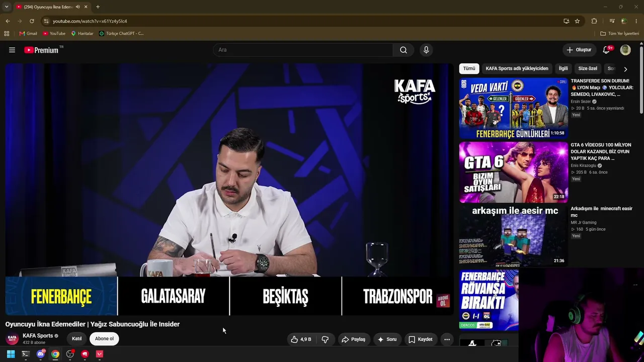Visit Enis Kirazoglu channel name
Image resolution: width=644 pixels, height=362 pixels.
click(583, 165)
